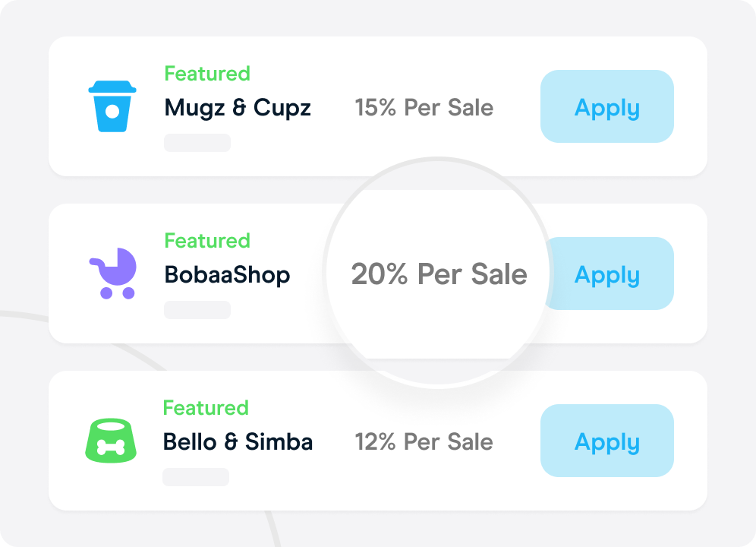
Task: Click gray placeholder tag under Bello & Simba
Action: (x=196, y=477)
